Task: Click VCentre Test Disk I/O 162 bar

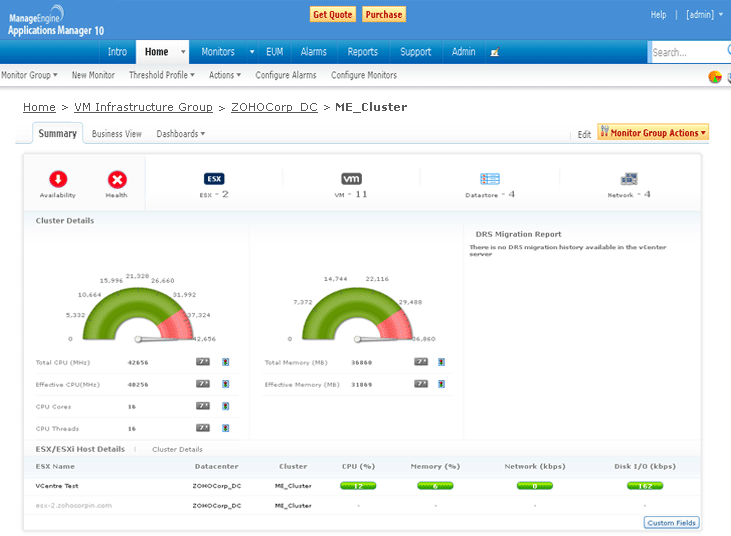Action: point(645,486)
